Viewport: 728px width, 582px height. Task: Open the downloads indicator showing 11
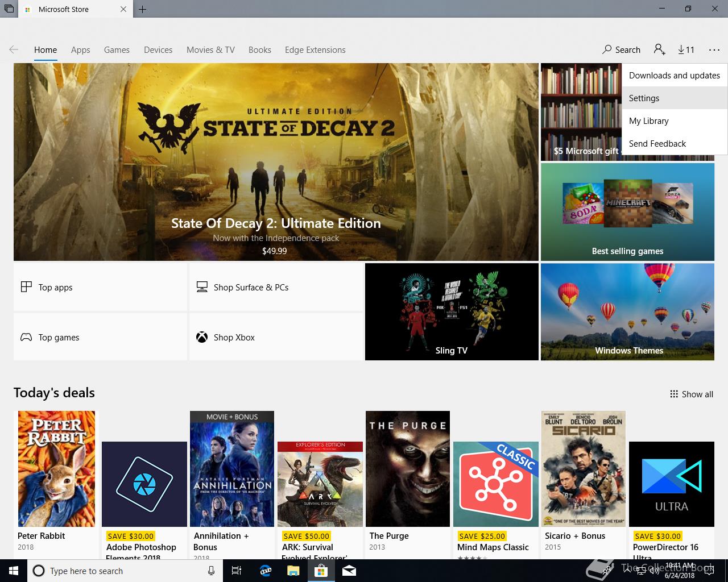[x=686, y=50]
